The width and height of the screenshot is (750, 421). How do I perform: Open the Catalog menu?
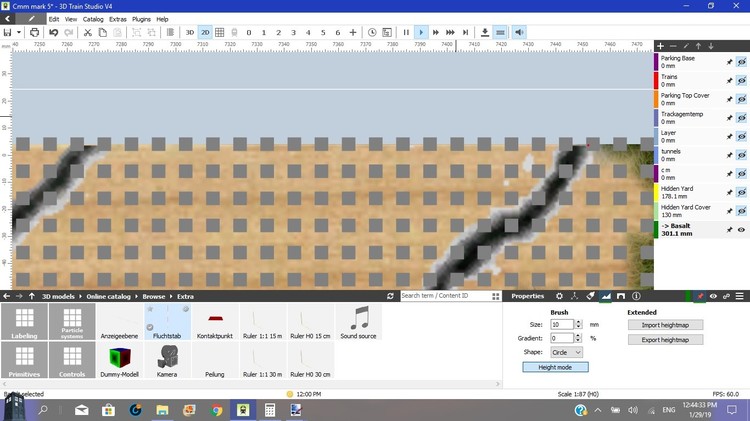93,19
